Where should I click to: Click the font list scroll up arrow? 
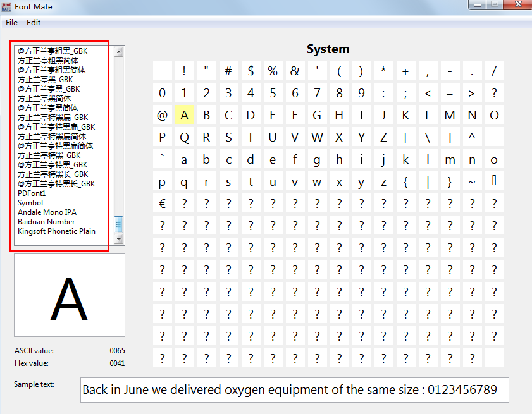click(x=119, y=52)
